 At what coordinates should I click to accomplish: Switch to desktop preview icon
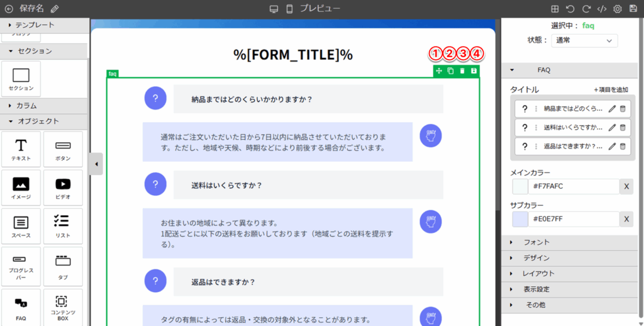pos(274,9)
